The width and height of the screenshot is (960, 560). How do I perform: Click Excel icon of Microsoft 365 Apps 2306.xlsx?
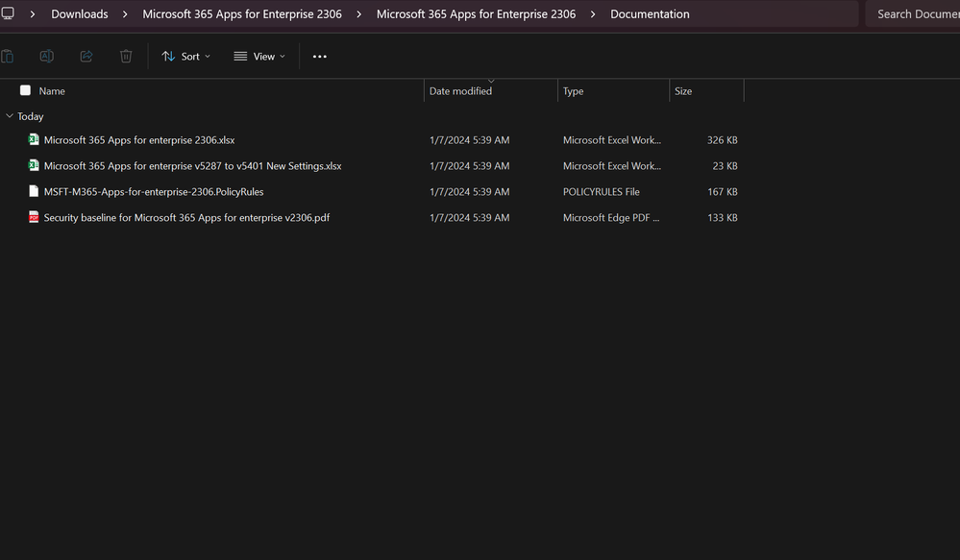(34, 140)
